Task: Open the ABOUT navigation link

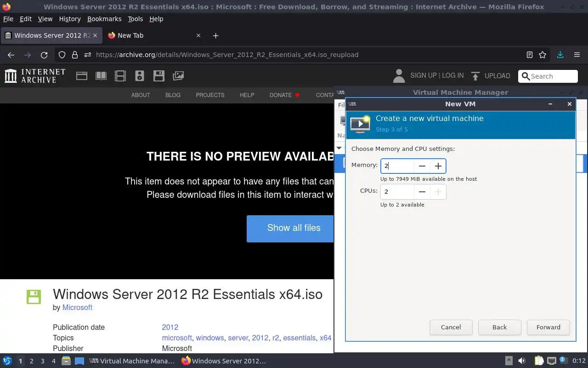Action: (141, 95)
